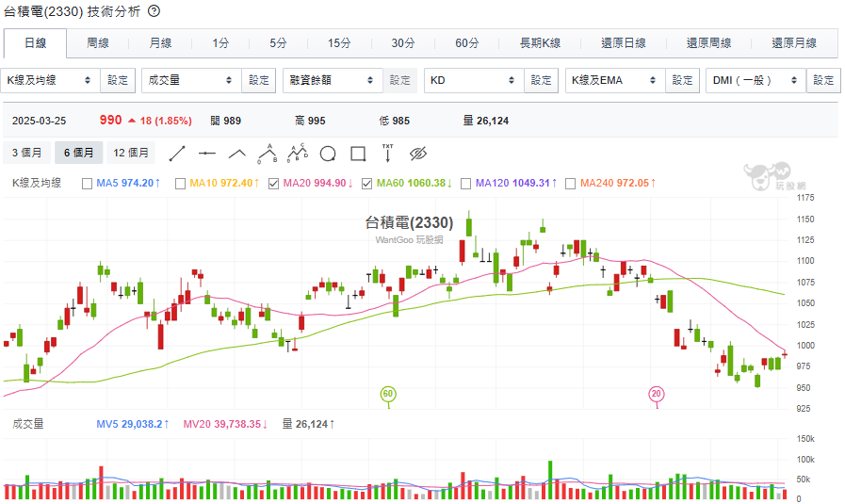The height and width of the screenshot is (504, 845).
Task: Switch to the 還原日線 tab
Action: click(x=625, y=43)
